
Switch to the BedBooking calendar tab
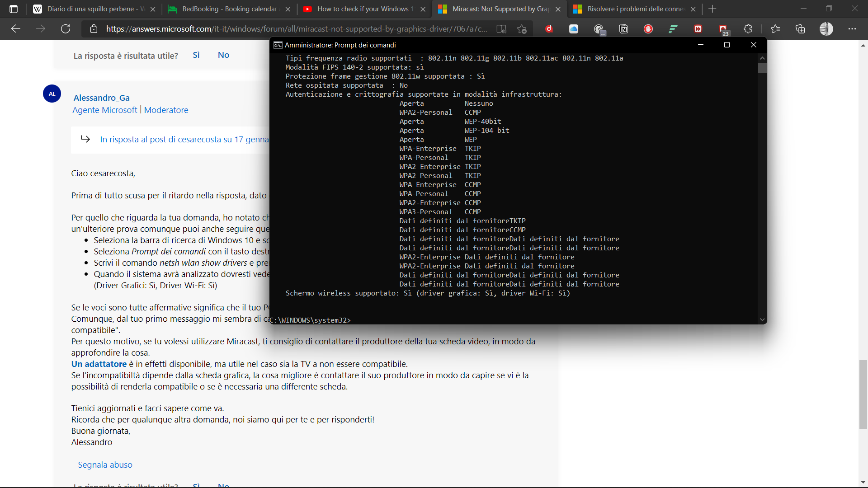click(x=229, y=9)
